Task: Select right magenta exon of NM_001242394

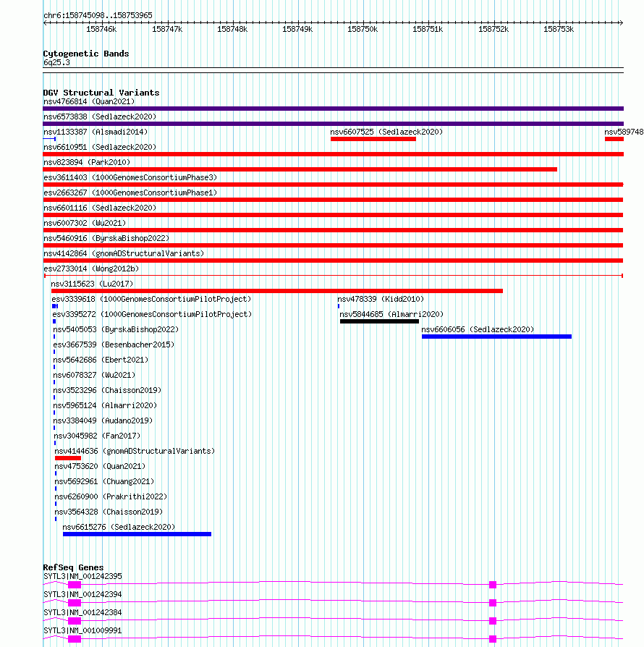Action: coord(493,603)
